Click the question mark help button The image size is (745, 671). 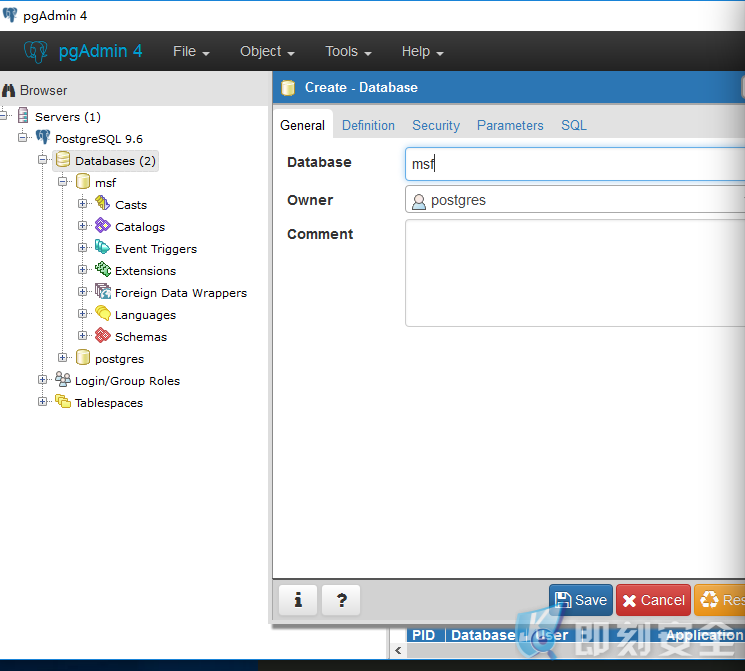[x=341, y=600]
